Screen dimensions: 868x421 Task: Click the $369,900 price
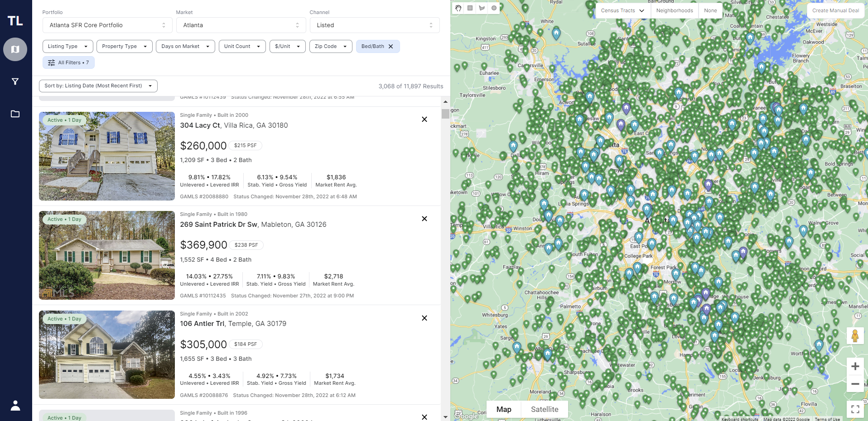tap(204, 245)
